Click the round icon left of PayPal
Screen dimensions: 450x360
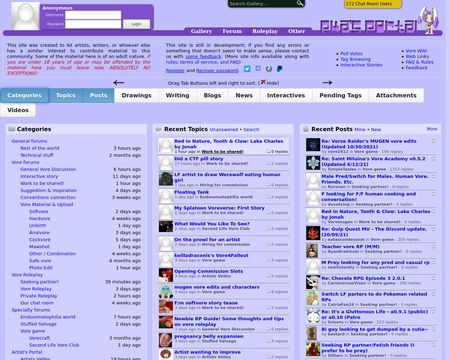269,69
